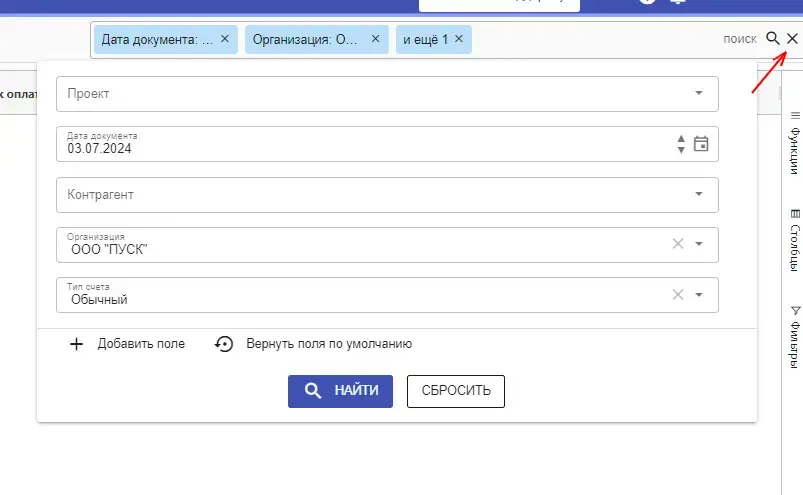803x495 pixels.
Task: Remove the "Организация" filter chip
Action: coord(375,39)
